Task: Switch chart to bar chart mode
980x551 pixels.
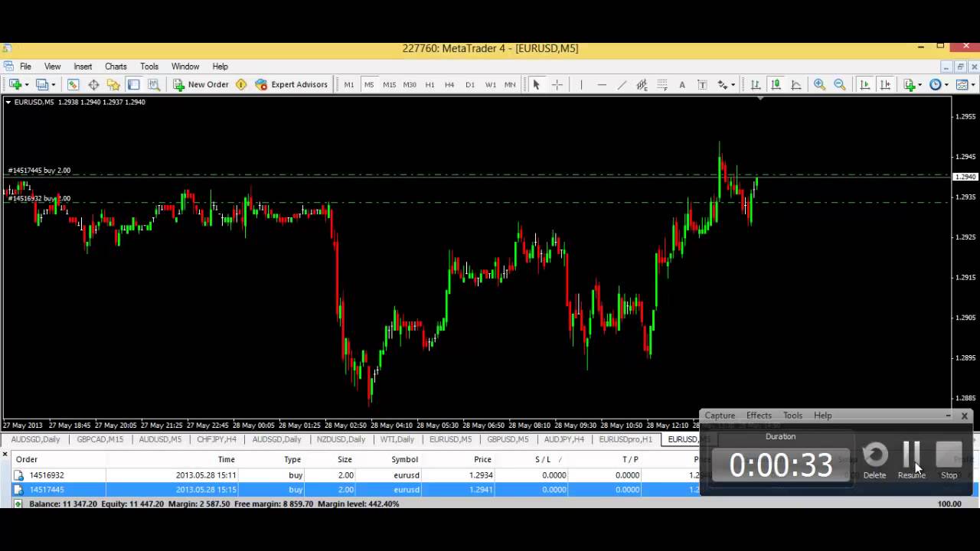Action: 755,84
